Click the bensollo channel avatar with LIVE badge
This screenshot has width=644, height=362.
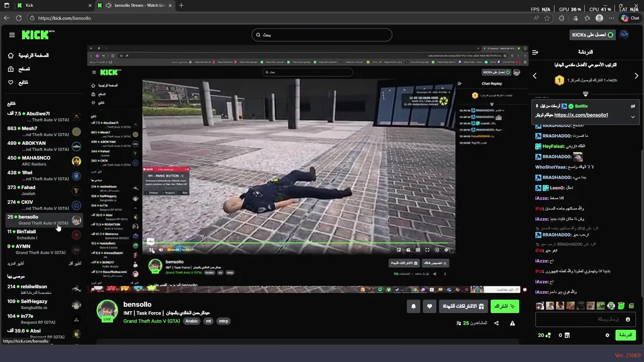[x=107, y=311]
